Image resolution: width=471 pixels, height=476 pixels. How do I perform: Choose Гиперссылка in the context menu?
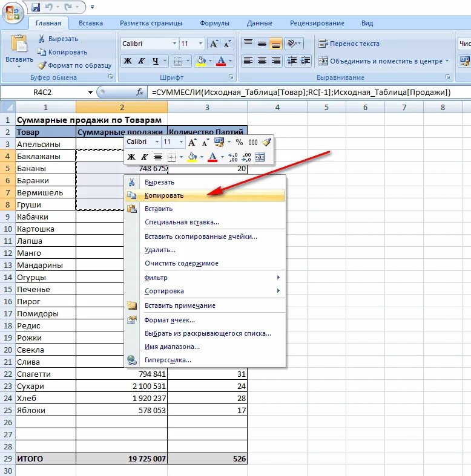(205, 360)
